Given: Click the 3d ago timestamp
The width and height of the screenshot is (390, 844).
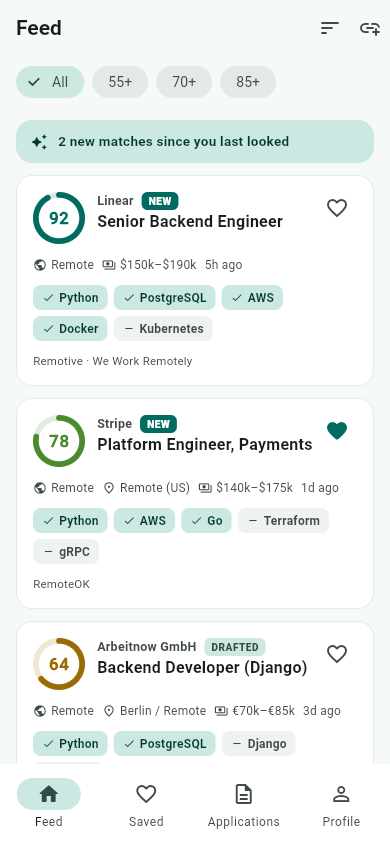Looking at the screenshot, I should (x=322, y=711).
